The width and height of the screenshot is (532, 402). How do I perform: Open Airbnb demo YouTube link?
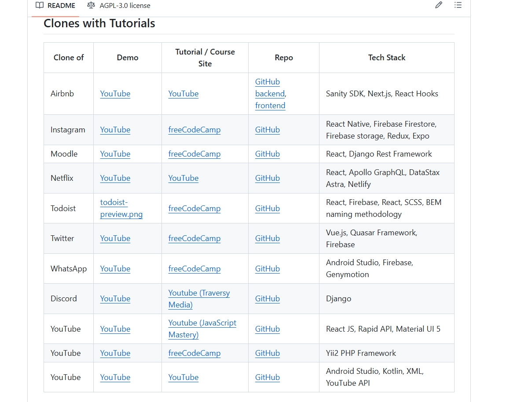[115, 94]
